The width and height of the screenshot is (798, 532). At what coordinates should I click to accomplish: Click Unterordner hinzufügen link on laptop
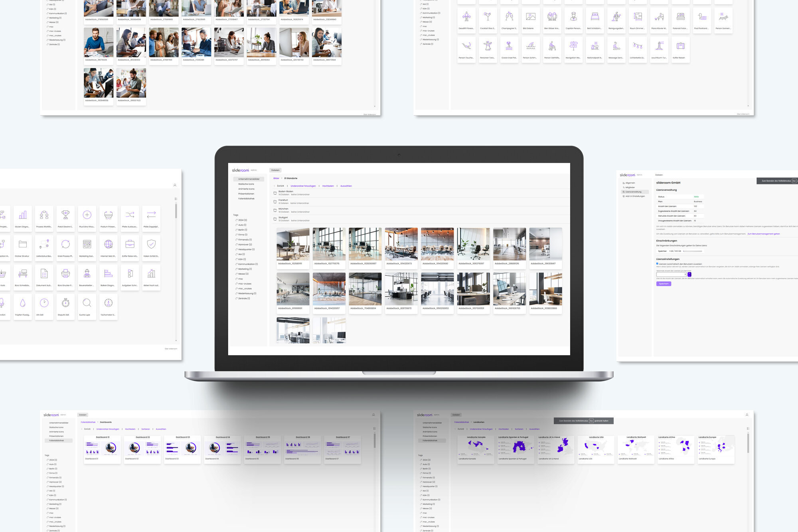tap(303, 186)
